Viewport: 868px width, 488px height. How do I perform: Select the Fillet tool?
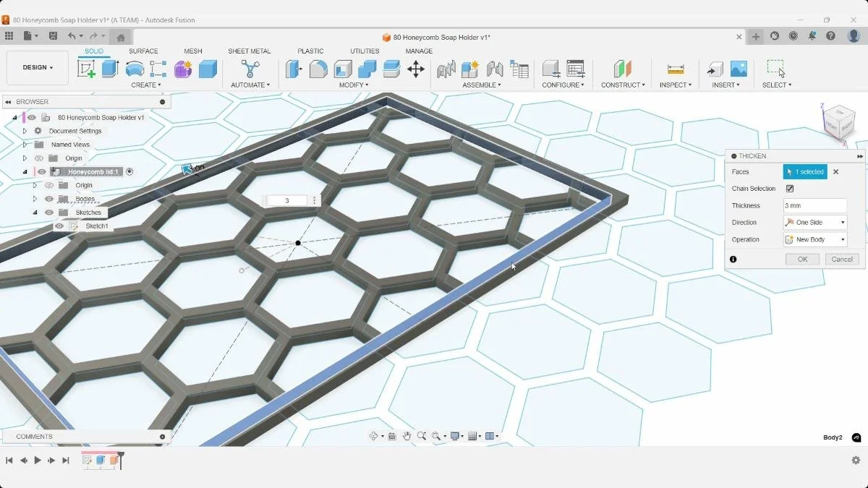(318, 69)
